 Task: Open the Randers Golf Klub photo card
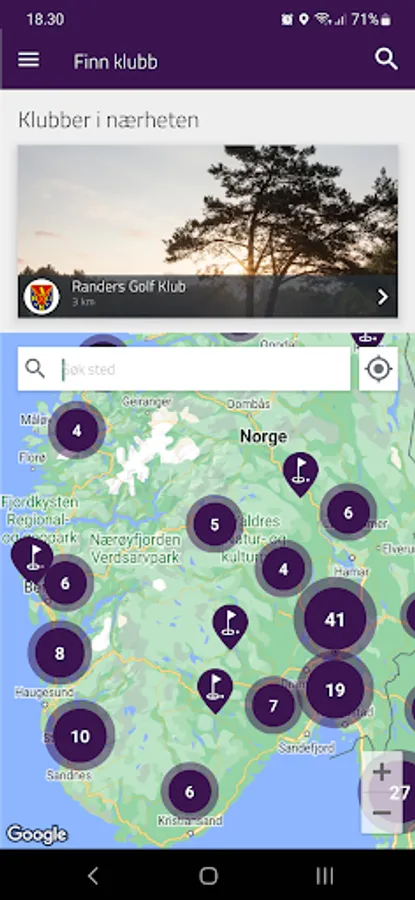(x=208, y=231)
